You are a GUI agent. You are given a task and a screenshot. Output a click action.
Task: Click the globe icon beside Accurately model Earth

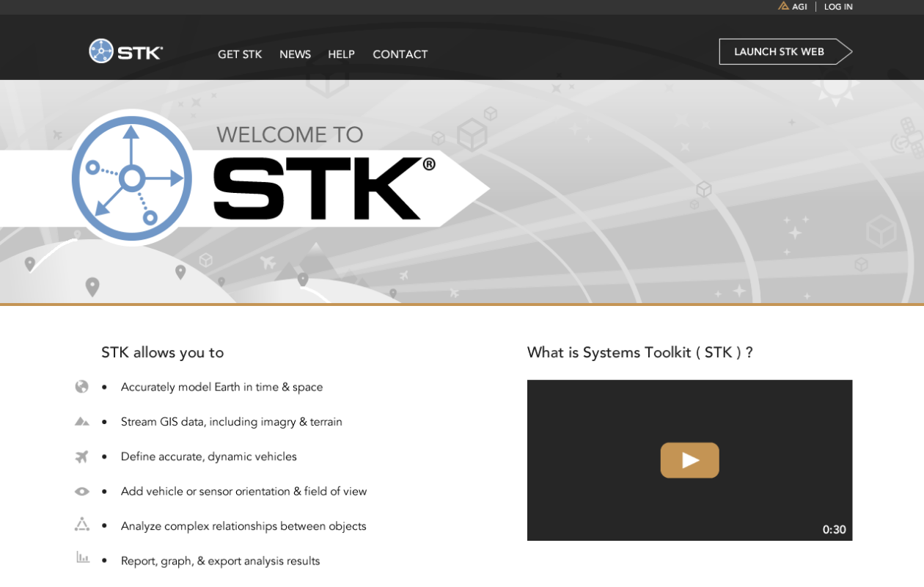(x=81, y=387)
